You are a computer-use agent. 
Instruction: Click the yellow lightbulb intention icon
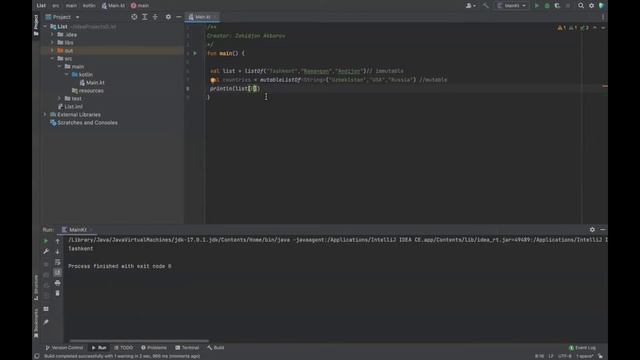213,80
